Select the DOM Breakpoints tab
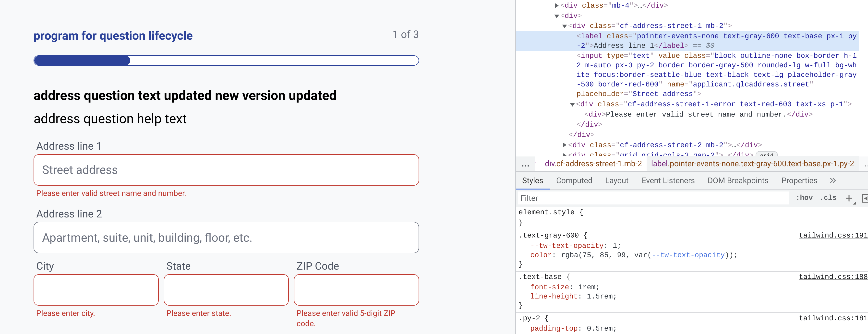 pyautogui.click(x=738, y=181)
